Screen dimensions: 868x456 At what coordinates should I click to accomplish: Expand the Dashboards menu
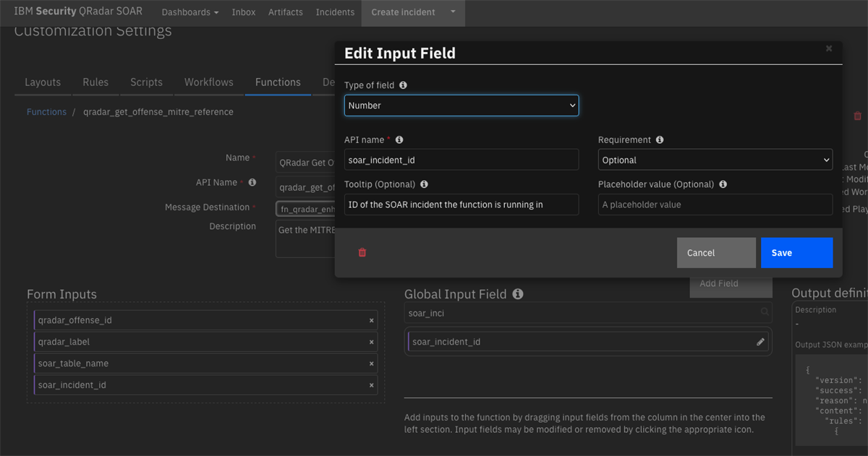(x=190, y=12)
